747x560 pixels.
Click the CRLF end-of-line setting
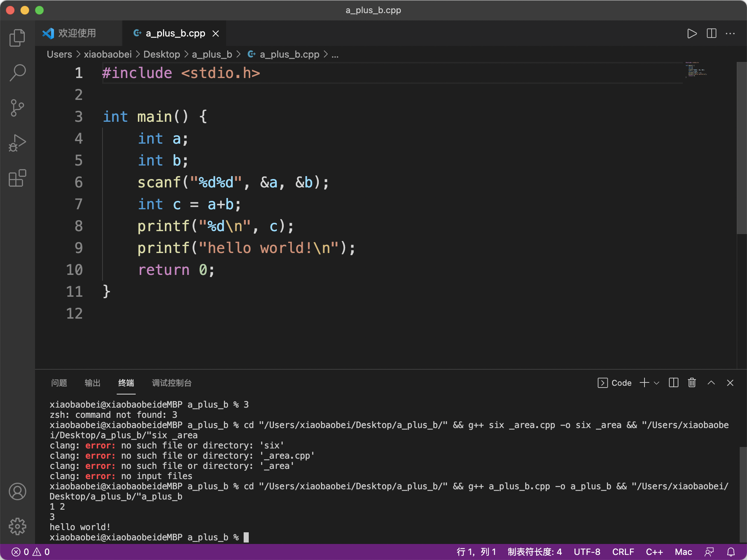coord(623,552)
